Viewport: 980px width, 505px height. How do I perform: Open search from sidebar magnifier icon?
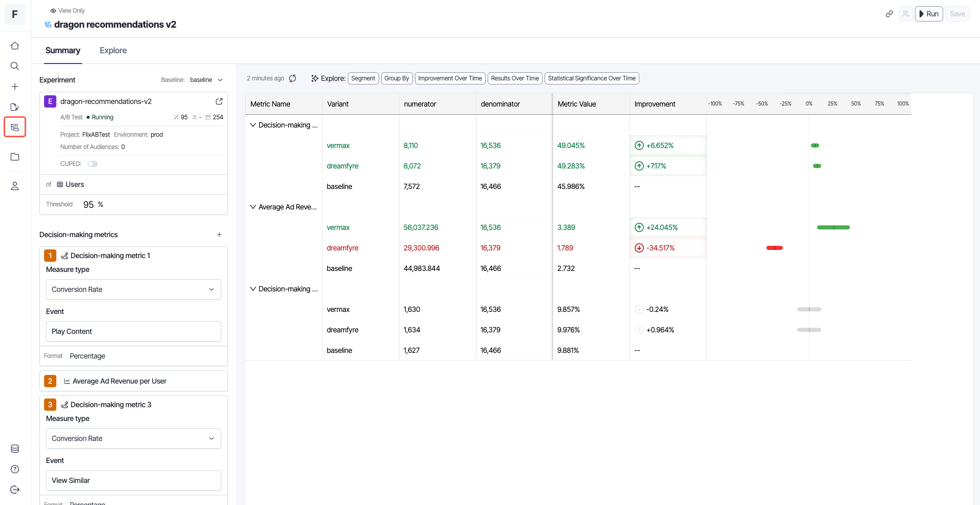tap(15, 66)
